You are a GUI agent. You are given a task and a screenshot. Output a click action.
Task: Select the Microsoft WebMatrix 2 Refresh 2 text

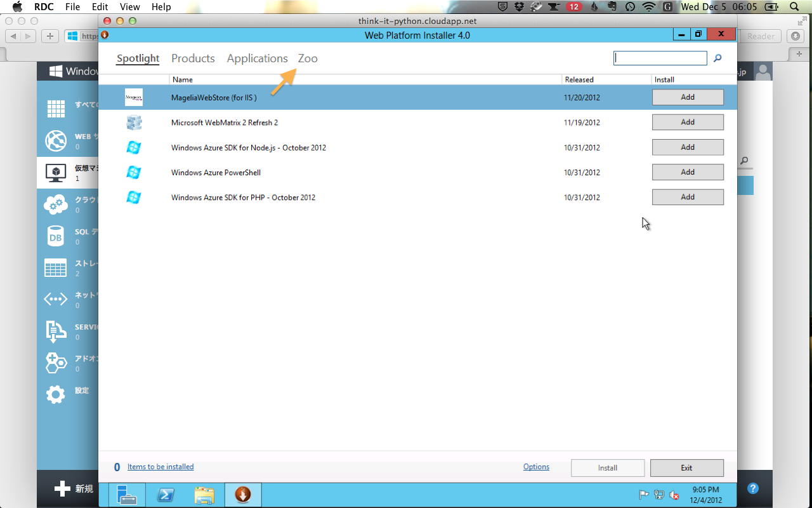tap(225, 123)
